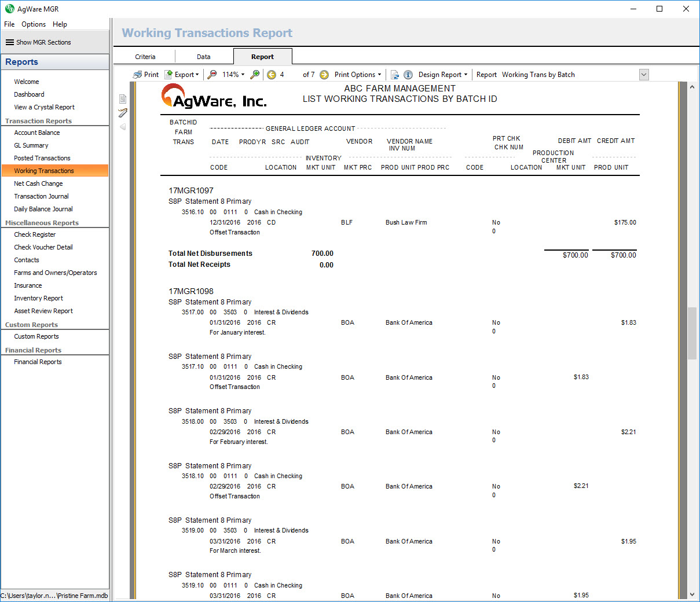Go to the previous report page
Viewport: 700px width, 602px height.
tap(272, 75)
